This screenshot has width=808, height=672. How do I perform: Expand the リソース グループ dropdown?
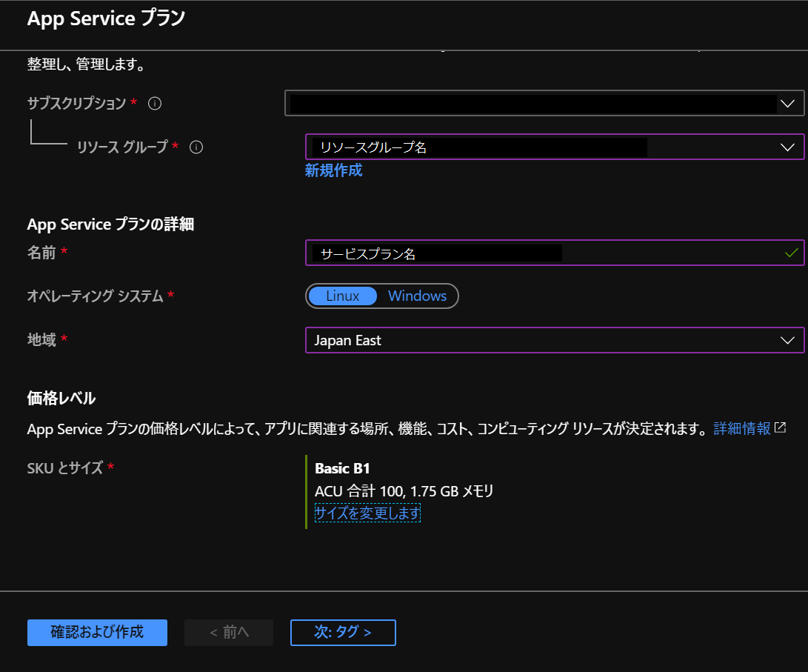(555, 147)
